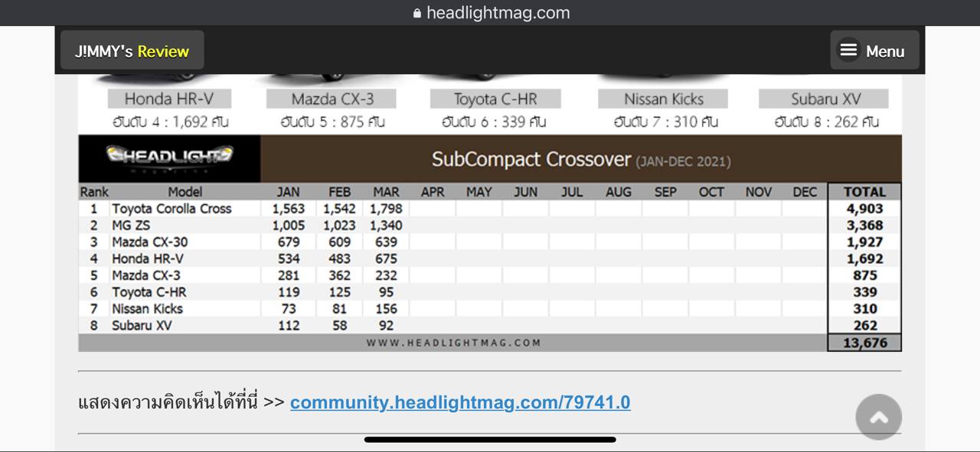Viewport: 980px width, 452px height.
Task: Click Subaru XV in the table
Action: (142, 325)
